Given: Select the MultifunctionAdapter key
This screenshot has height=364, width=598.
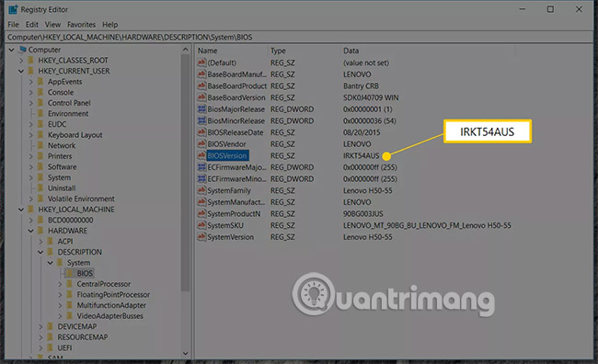Looking at the screenshot, I should (111, 305).
